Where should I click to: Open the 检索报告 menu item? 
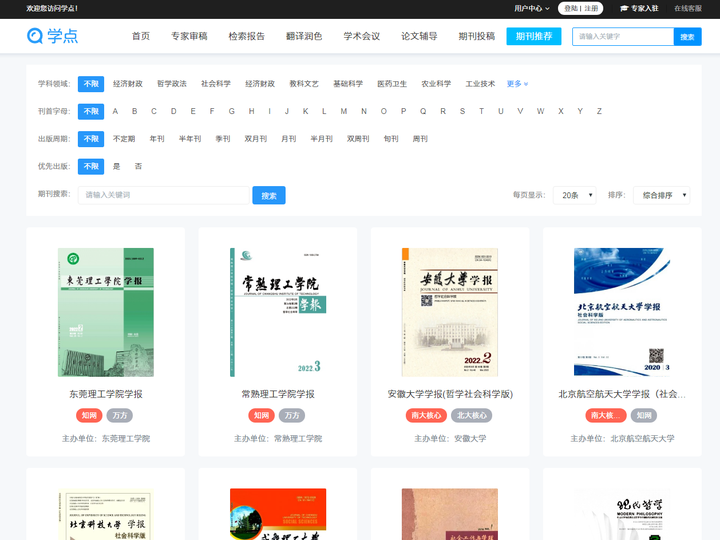[x=247, y=36]
